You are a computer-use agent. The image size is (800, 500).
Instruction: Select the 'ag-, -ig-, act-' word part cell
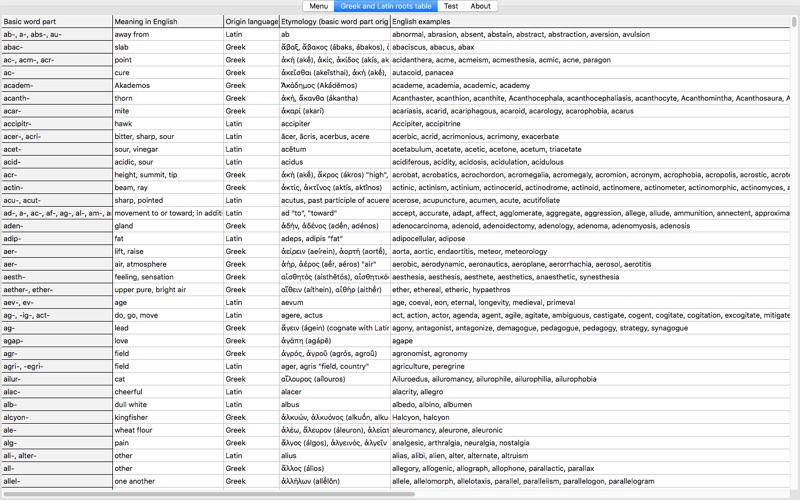coord(56,315)
